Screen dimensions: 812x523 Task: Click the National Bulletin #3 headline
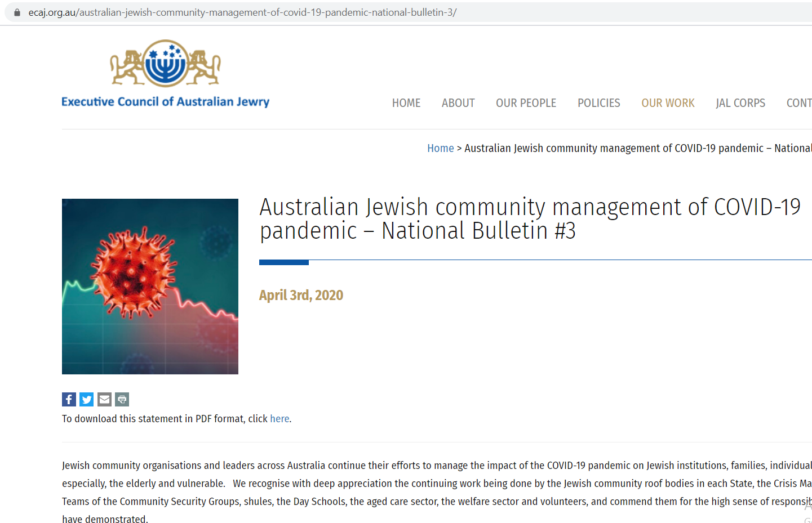pyautogui.click(x=530, y=219)
